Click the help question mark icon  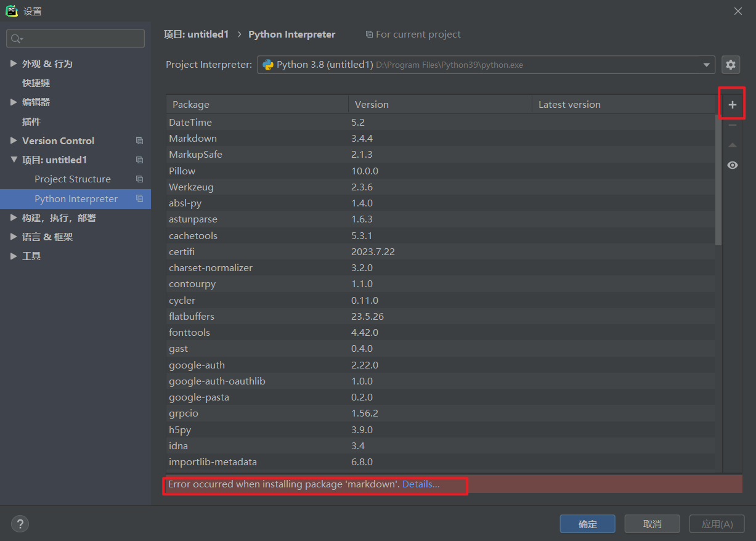20,524
